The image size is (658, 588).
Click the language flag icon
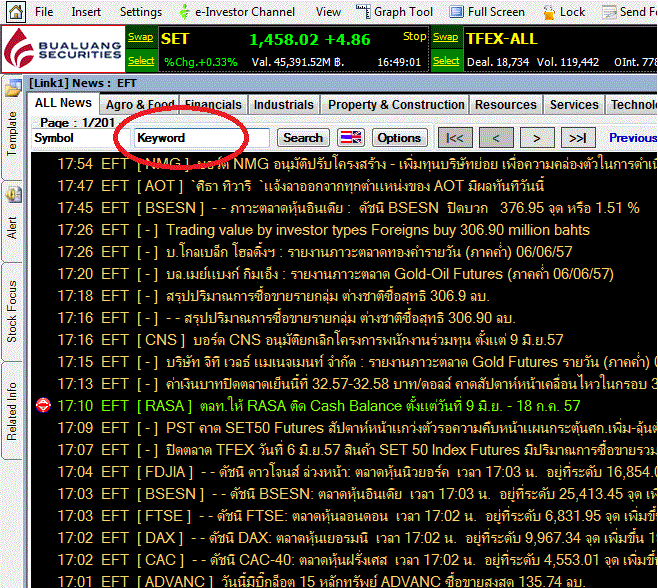351,138
